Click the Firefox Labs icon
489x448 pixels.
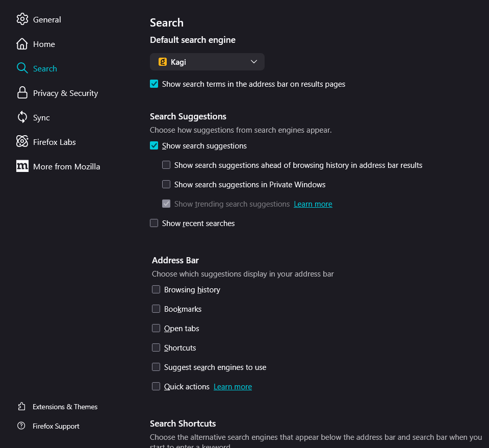22,142
